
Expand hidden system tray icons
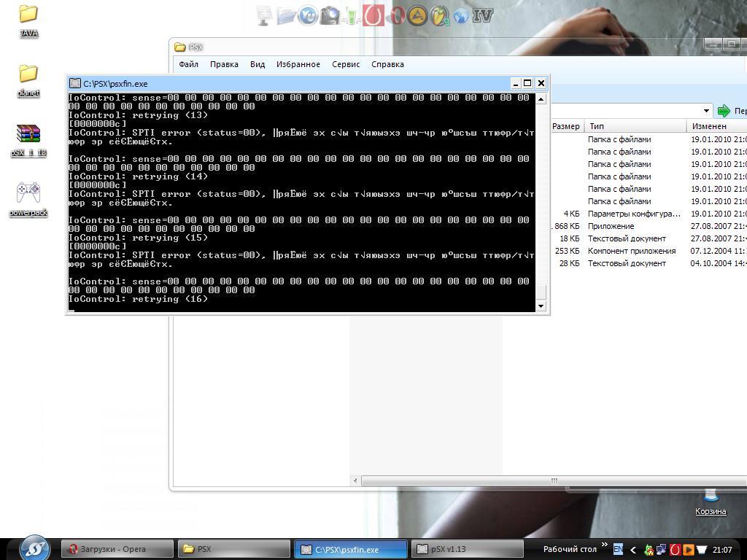(x=632, y=550)
